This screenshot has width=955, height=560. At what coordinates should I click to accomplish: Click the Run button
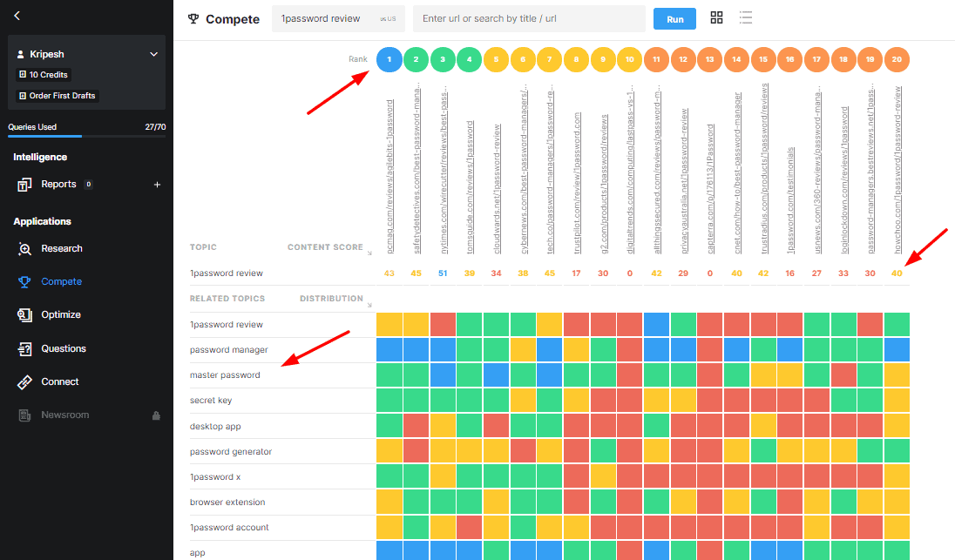coord(674,19)
